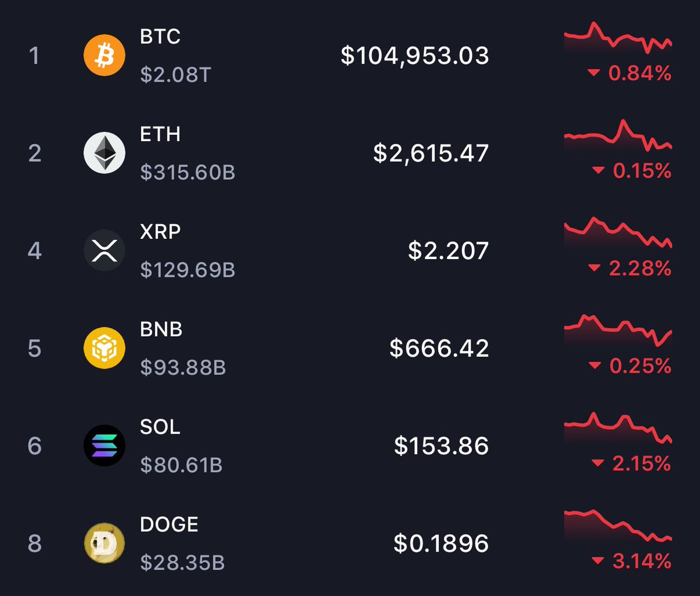This screenshot has height=596, width=700.
Task: Click the BTC price $104,953.03
Action: click(415, 55)
